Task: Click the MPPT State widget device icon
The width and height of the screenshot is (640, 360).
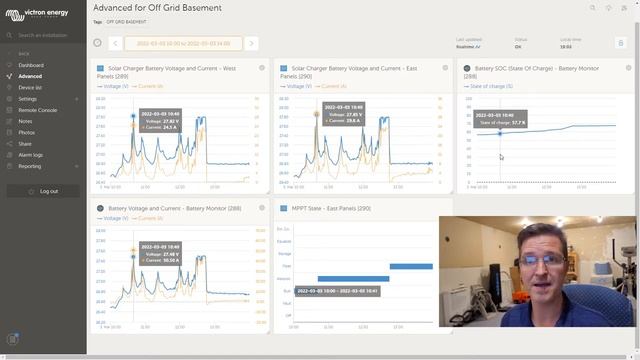Action: click(284, 208)
